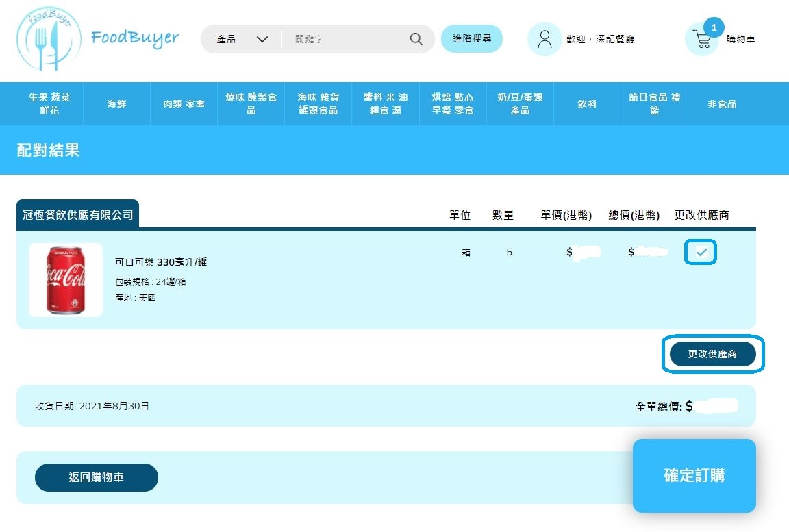Open the shopping cart icon

[x=701, y=39]
